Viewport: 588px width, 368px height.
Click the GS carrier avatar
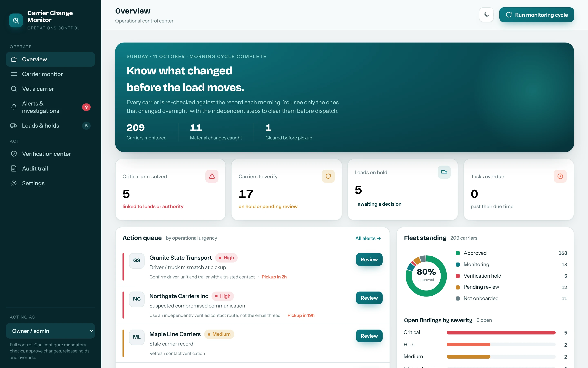click(x=137, y=260)
